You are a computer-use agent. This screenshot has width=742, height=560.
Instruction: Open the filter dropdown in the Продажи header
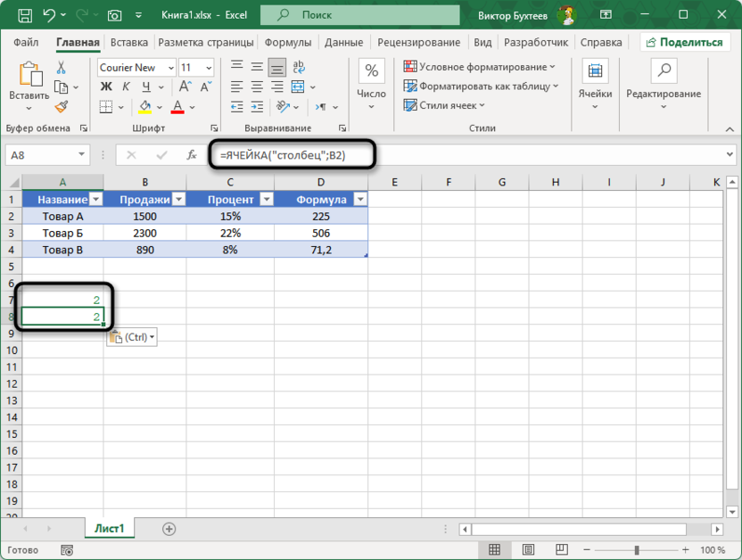(177, 200)
